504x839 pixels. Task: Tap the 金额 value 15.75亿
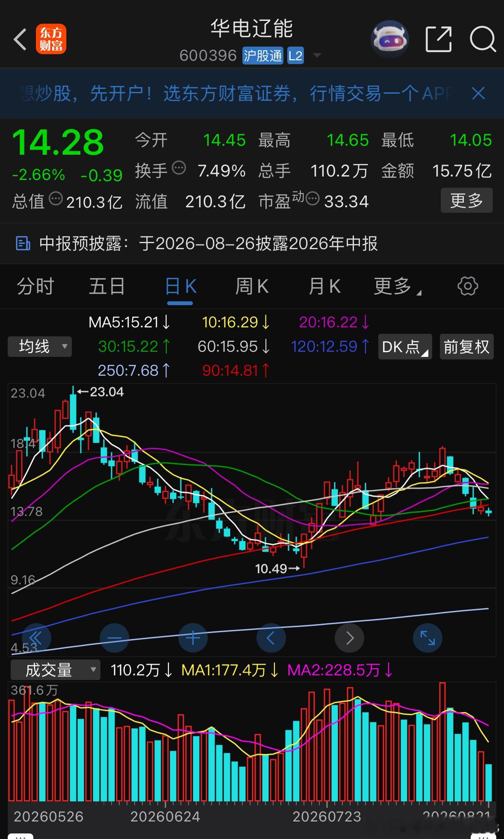[462, 171]
